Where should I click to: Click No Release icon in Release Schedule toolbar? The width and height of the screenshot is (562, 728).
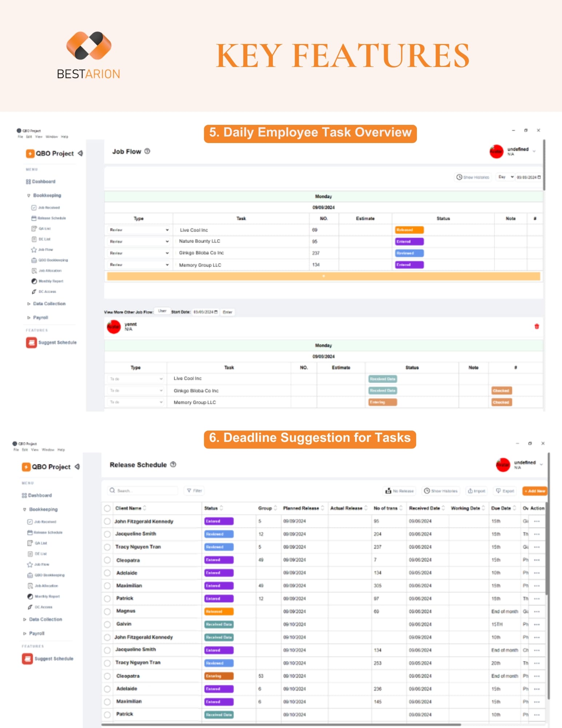click(388, 491)
